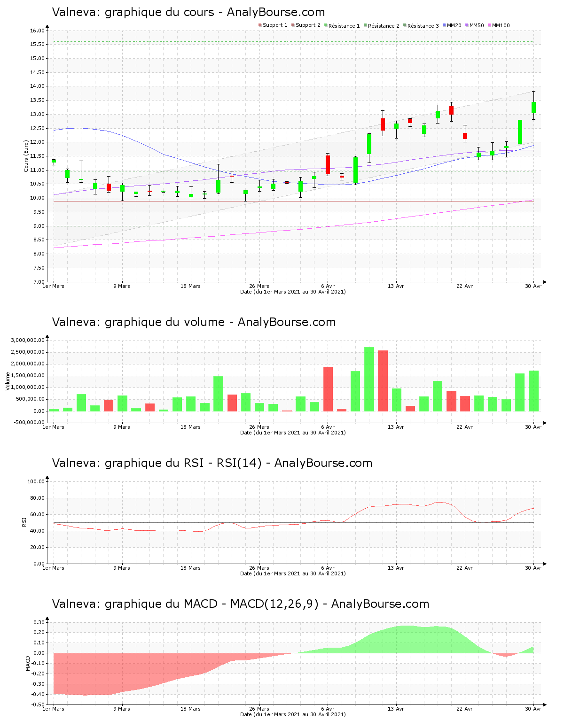The height and width of the screenshot is (728, 564).
Task: Click the 'Volume' vertical axis label
Action: point(8,381)
